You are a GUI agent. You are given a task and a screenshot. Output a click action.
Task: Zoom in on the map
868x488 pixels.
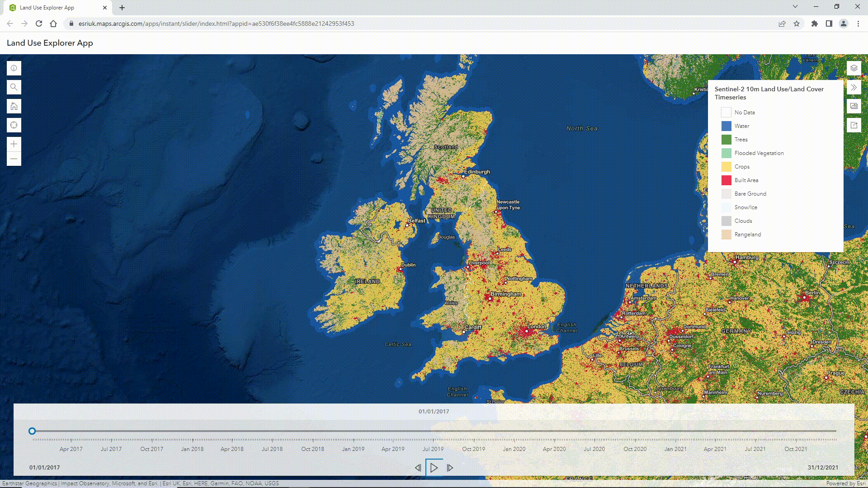coord(14,144)
